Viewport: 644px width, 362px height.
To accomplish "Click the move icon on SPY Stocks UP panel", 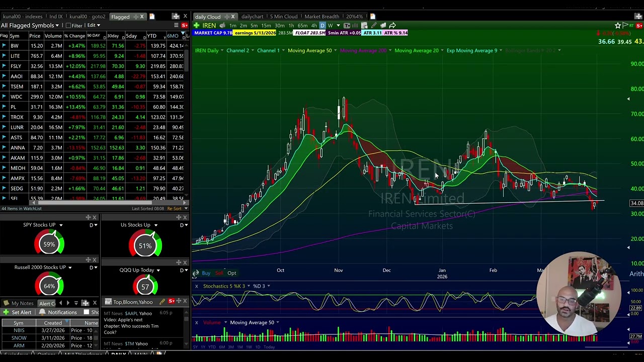I will click(88, 217).
